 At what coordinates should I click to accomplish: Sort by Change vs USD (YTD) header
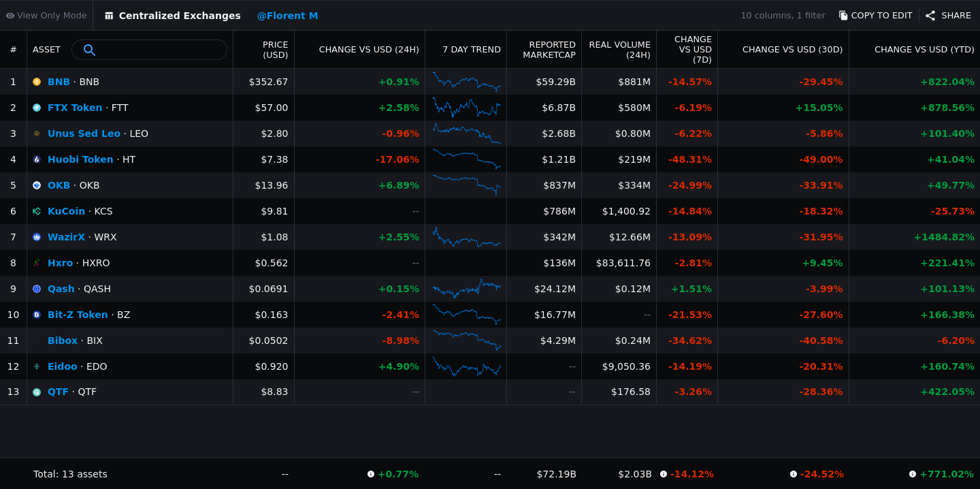[x=924, y=50]
